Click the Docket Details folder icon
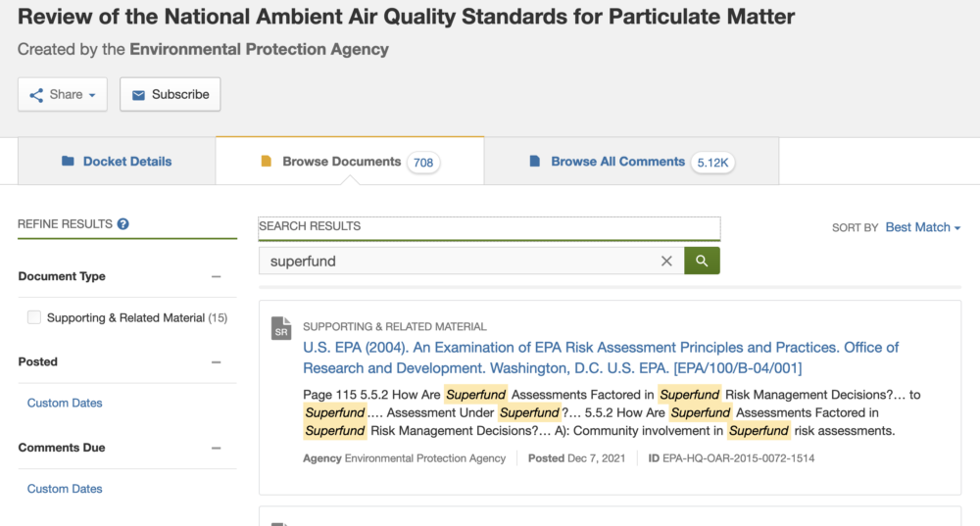The image size is (980, 526). 68,162
